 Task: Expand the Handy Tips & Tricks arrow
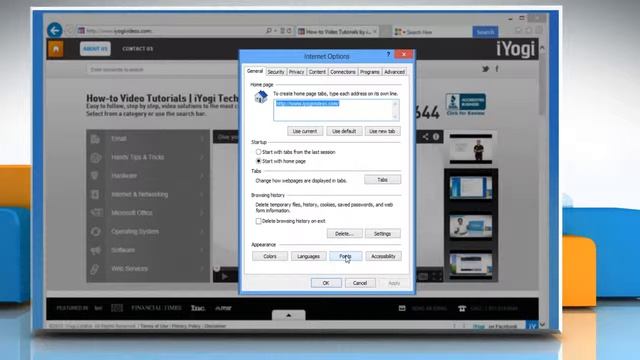[202, 157]
